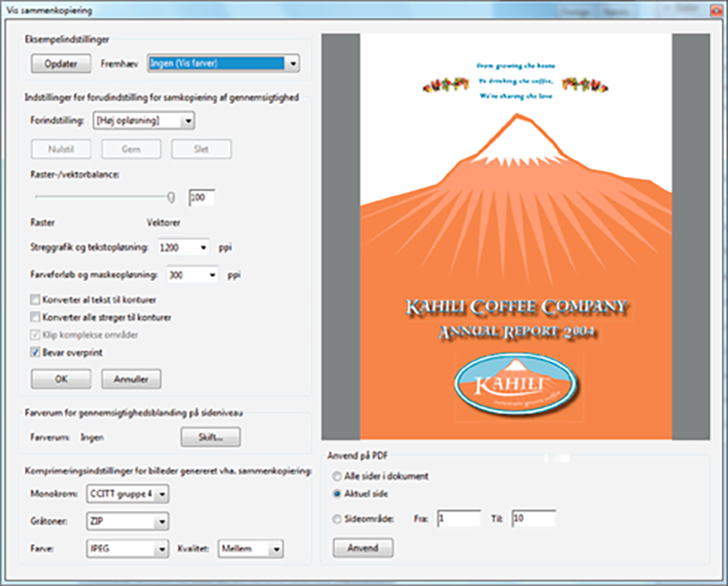Open the Streggrafik og tekstopløsning dropdown
This screenshot has width=728, height=586.
(184, 248)
